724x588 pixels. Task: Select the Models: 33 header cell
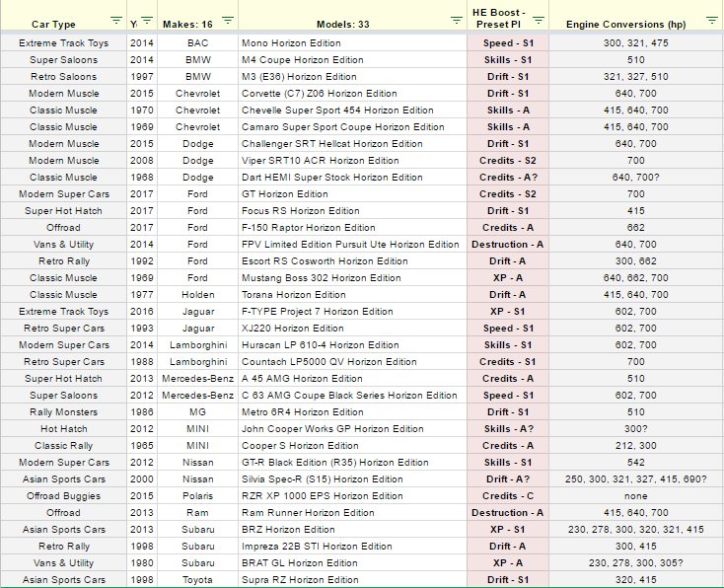(x=352, y=16)
